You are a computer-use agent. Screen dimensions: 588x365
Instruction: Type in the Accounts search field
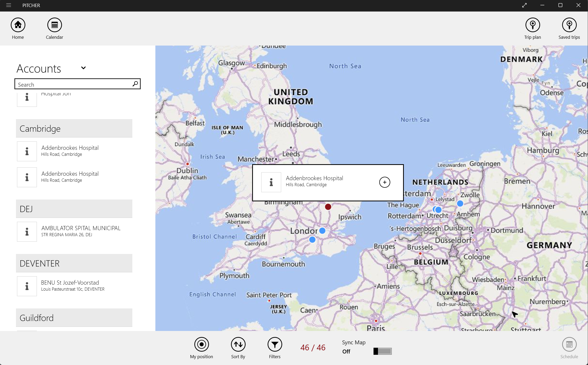click(77, 85)
